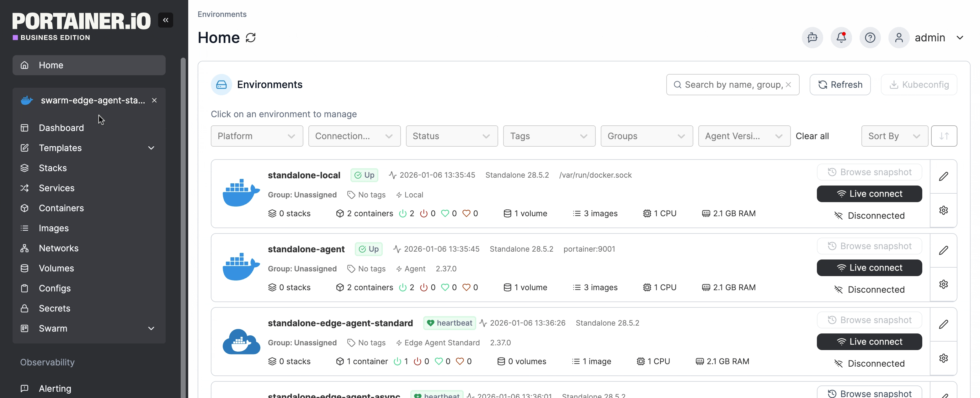This screenshot has height=398, width=980.
Task: Open the Platform filter dropdown
Action: tap(256, 136)
